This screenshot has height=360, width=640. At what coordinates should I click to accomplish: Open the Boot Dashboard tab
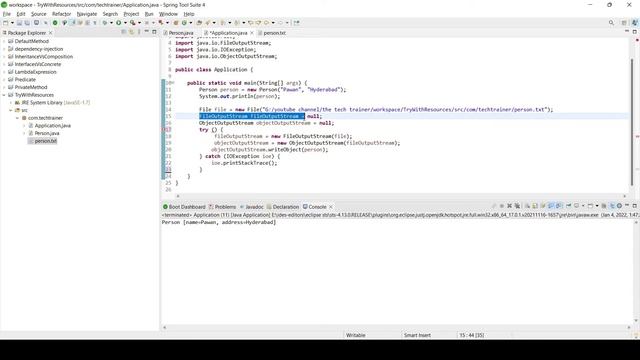pyautogui.click(x=184, y=207)
